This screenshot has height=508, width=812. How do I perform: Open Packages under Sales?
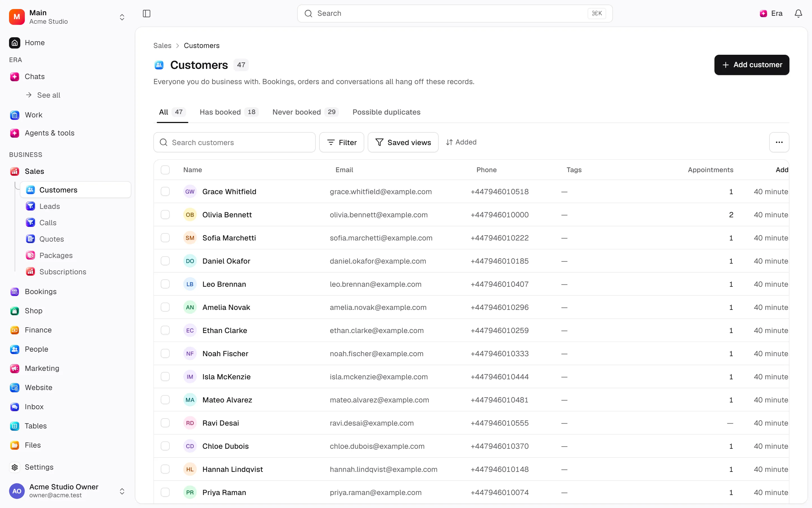click(56, 255)
